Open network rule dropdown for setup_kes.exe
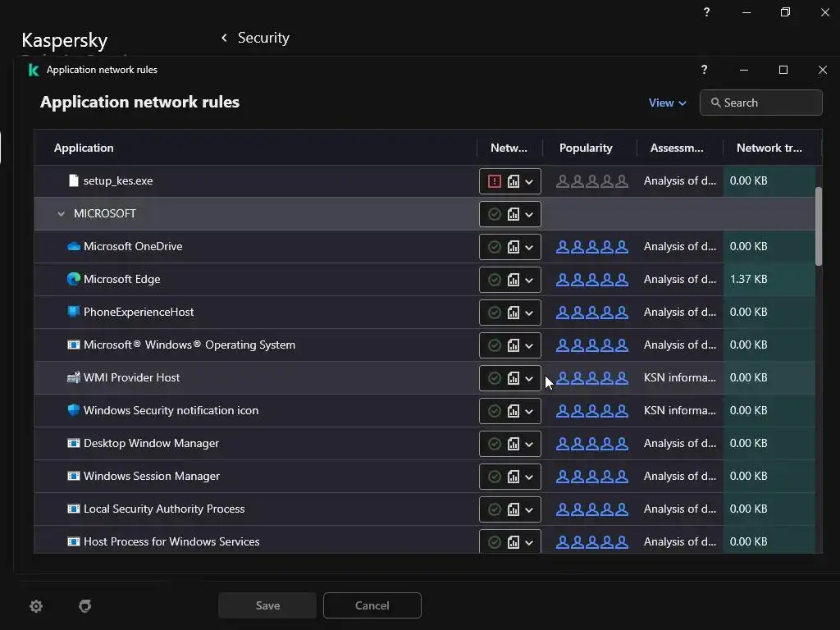The width and height of the screenshot is (840, 630). (x=529, y=181)
